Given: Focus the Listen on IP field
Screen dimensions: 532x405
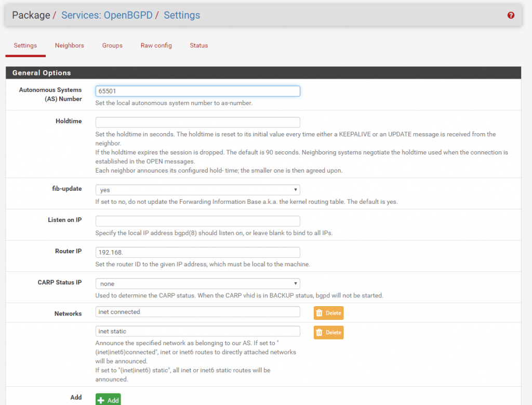Looking at the screenshot, I should pos(198,221).
